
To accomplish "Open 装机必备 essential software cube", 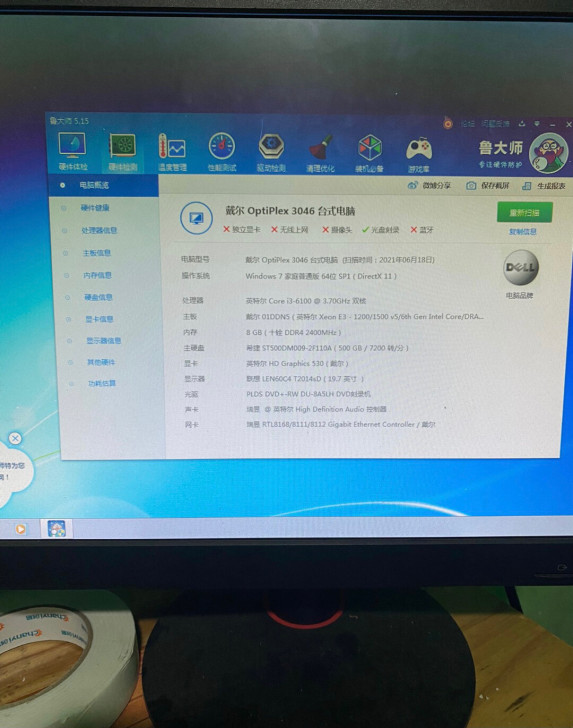I will [370, 154].
